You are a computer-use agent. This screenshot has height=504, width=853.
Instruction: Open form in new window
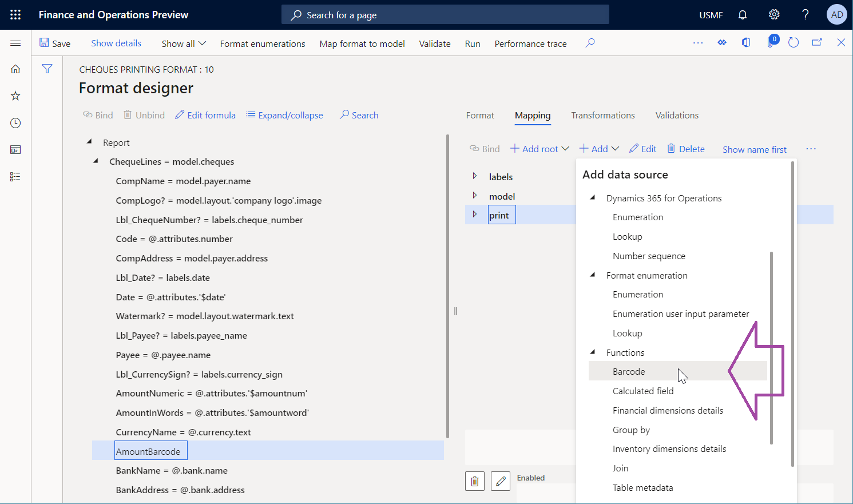tap(817, 43)
